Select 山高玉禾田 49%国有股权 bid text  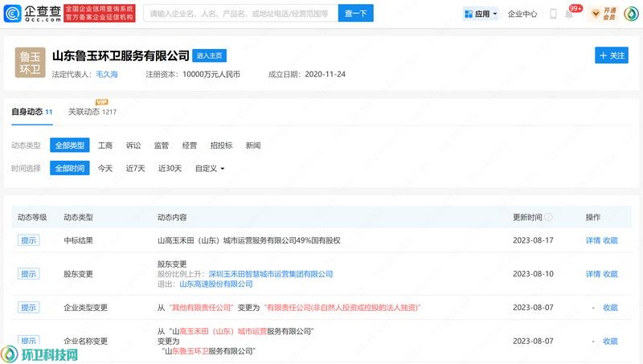[x=249, y=240]
